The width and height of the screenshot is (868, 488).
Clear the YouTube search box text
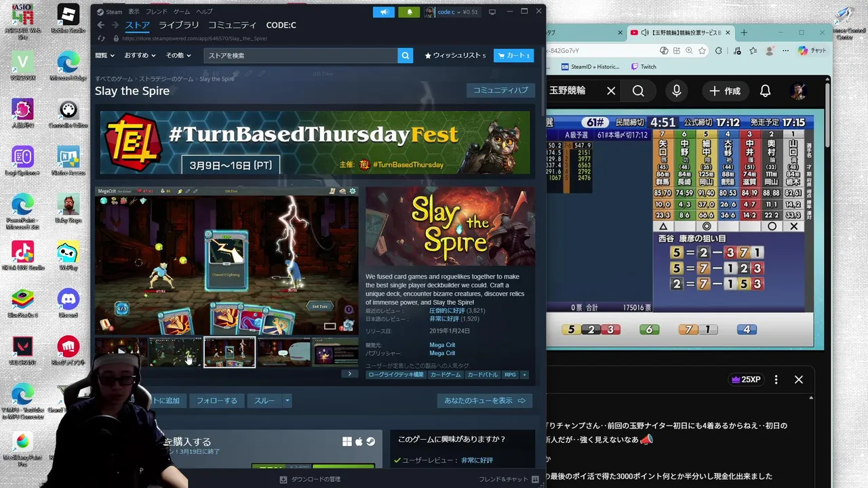click(x=611, y=91)
